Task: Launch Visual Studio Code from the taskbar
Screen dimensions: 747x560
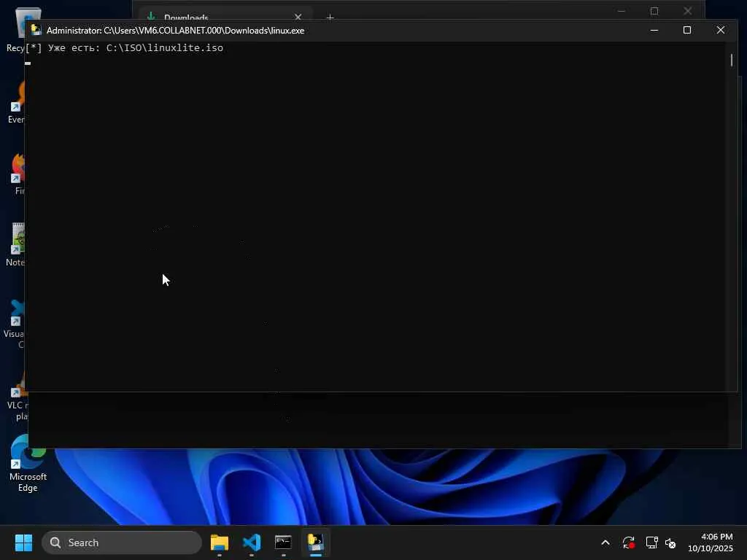Action: 252,542
